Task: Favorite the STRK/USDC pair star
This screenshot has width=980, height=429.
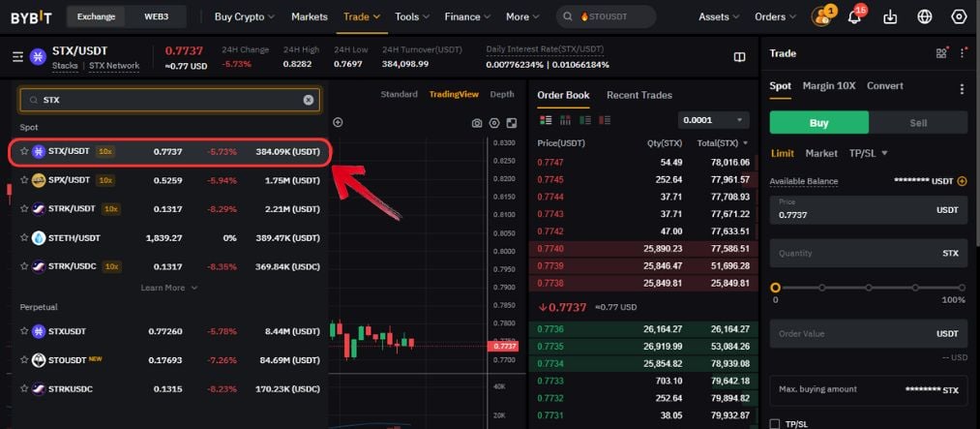Action: [24, 266]
